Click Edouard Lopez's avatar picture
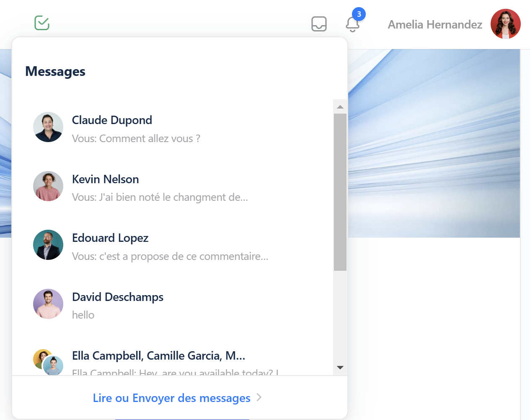This screenshot has width=530, height=420. (48, 245)
